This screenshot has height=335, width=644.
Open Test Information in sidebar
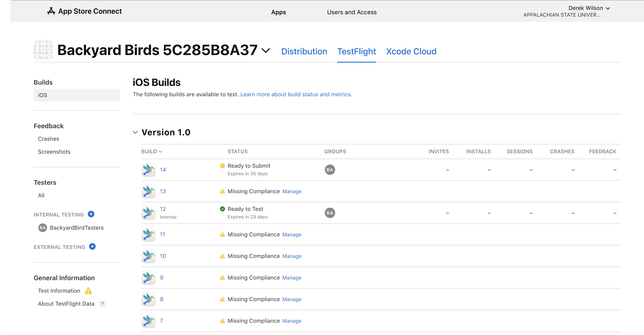tap(59, 291)
